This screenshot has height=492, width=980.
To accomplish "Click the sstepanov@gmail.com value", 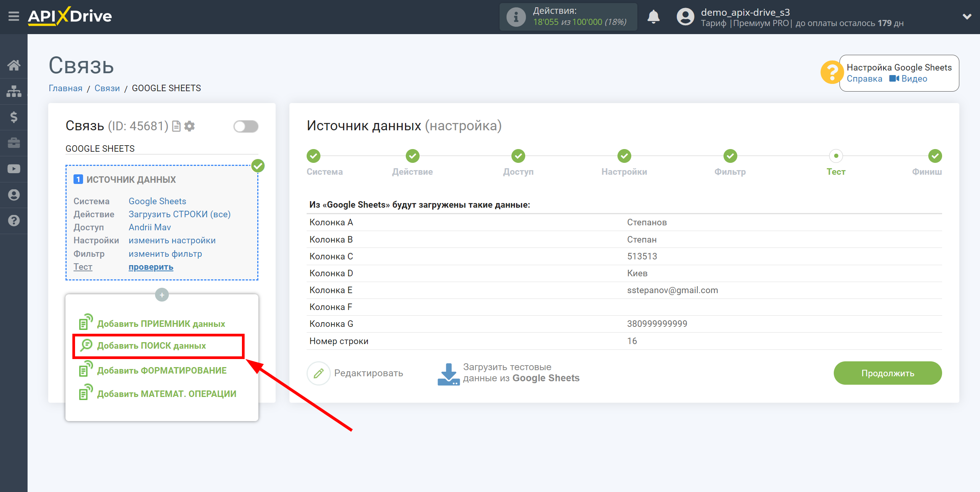I will [x=673, y=290].
